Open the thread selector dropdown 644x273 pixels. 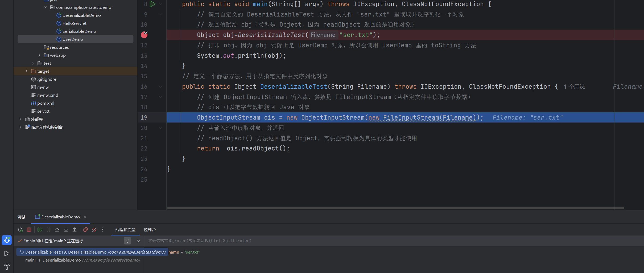point(138,241)
